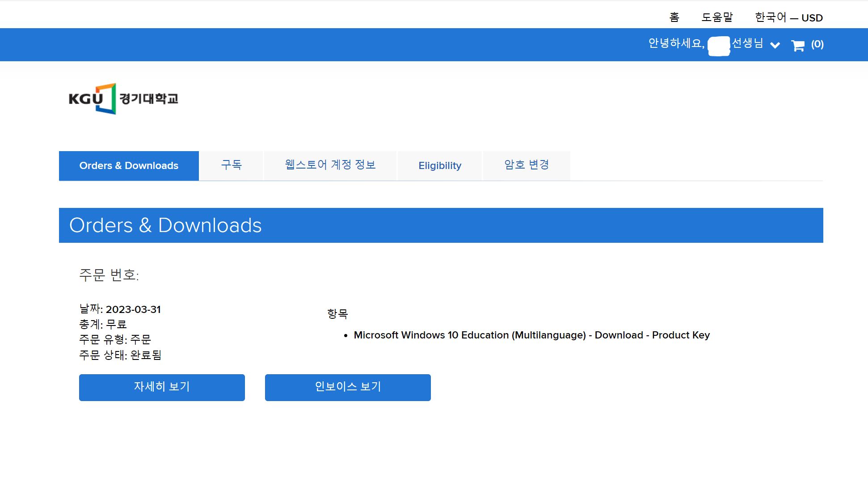
Task: Click the 항목 label
Action: [337, 313]
